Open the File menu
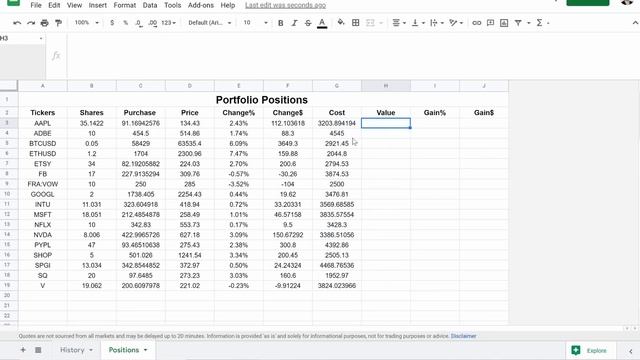Viewport: 640px width, 360px height. 36,5
